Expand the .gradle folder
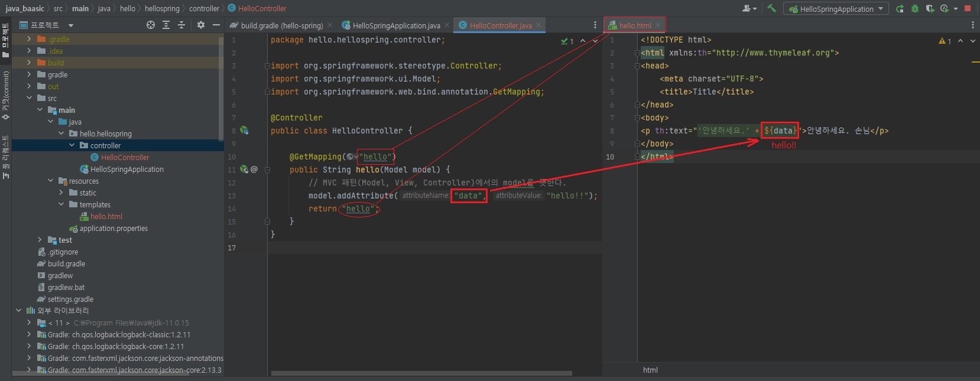980x381 pixels. point(29,39)
